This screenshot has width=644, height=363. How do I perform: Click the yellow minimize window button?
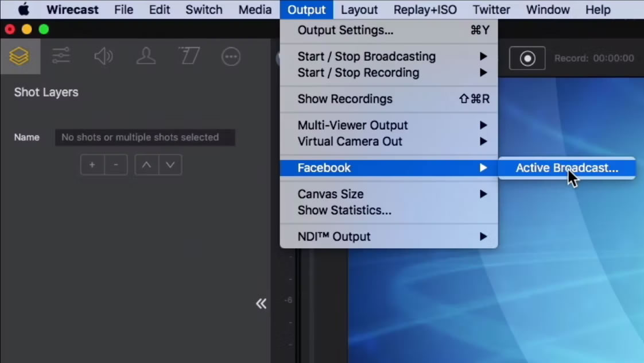27,30
